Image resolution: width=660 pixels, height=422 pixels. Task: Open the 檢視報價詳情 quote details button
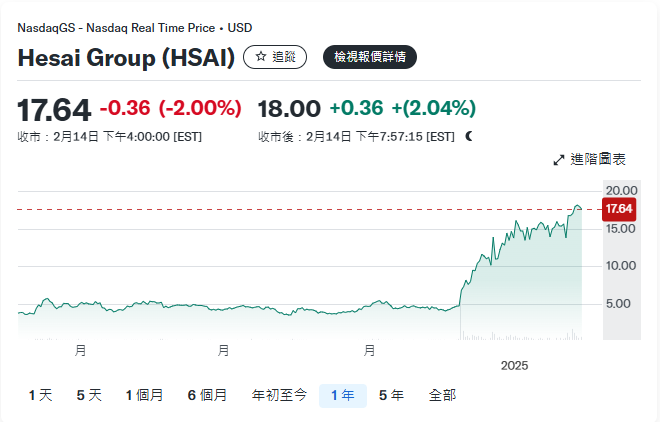coord(370,57)
